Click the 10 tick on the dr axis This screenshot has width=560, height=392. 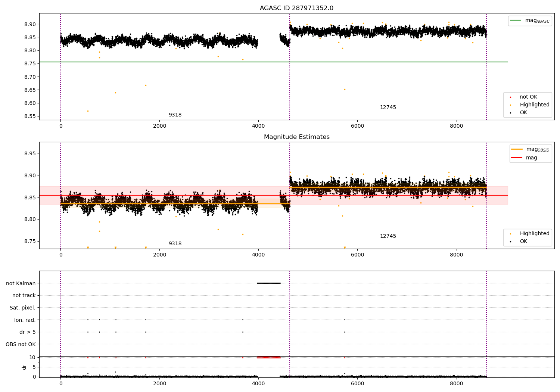[32, 357]
